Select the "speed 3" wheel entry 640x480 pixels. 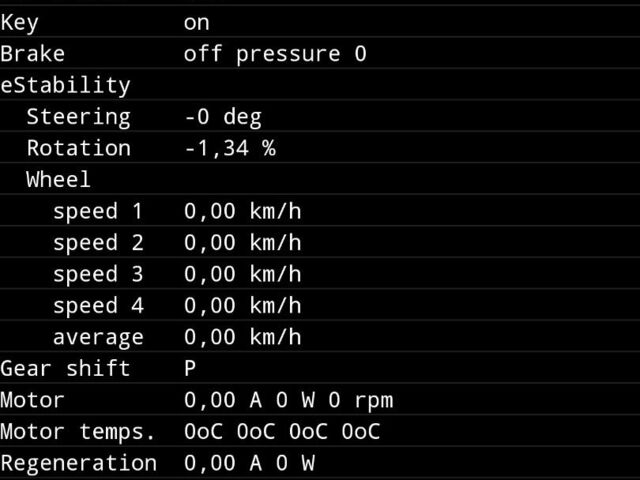pyautogui.click(x=98, y=274)
